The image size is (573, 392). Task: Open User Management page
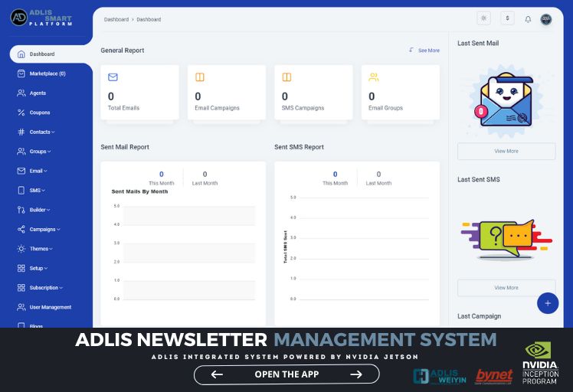(50, 307)
